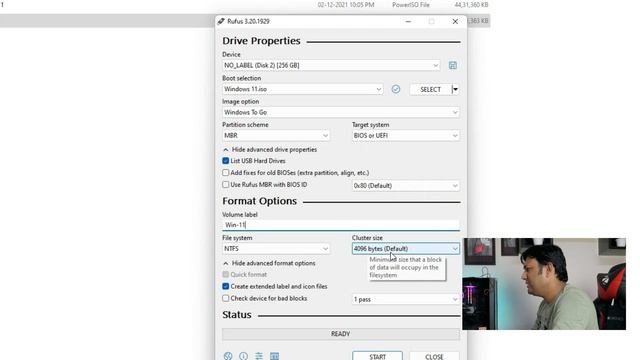Select the PowerISO File row in the background Explorer window

245,5
